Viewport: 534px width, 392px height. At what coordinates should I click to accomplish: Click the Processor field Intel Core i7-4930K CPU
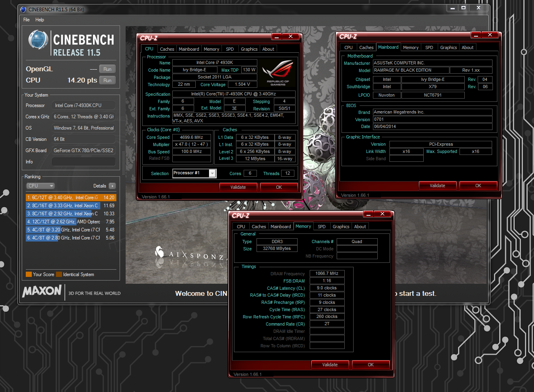coord(84,105)
